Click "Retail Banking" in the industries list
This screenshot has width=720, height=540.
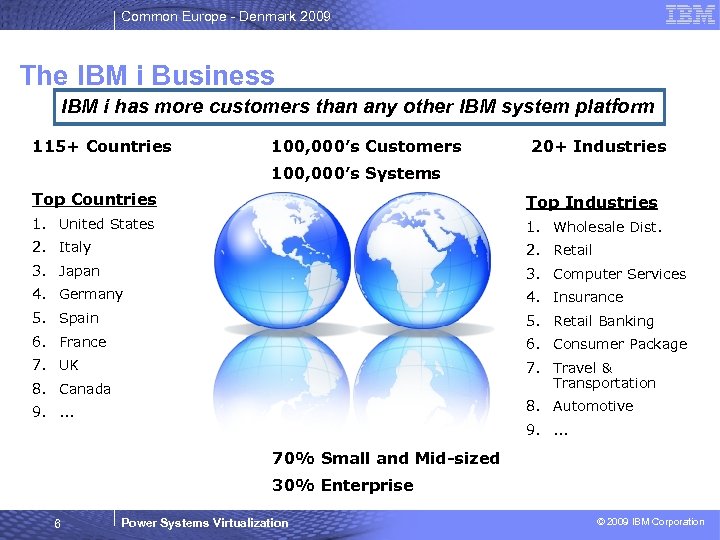point(603,321)
